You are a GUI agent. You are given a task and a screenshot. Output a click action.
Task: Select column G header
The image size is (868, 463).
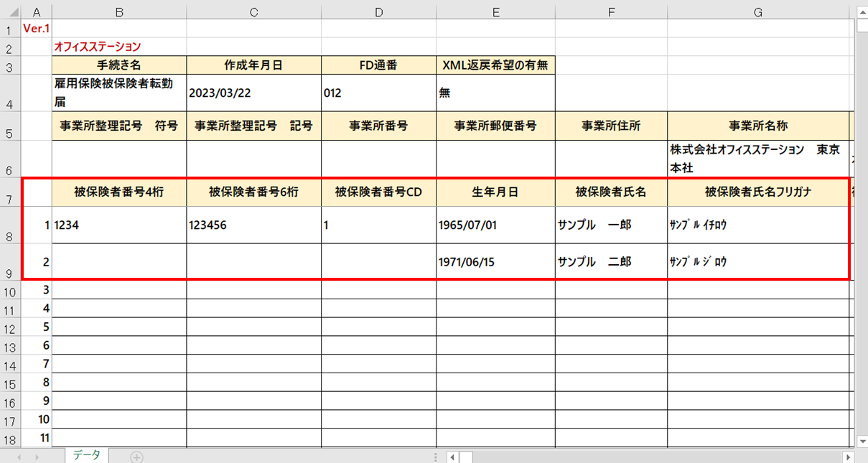click(x=758, y=11)
